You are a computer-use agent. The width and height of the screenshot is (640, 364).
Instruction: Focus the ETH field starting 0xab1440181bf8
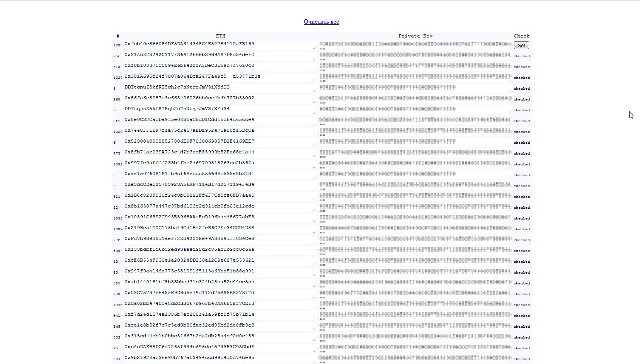click(x=220, y=283)
